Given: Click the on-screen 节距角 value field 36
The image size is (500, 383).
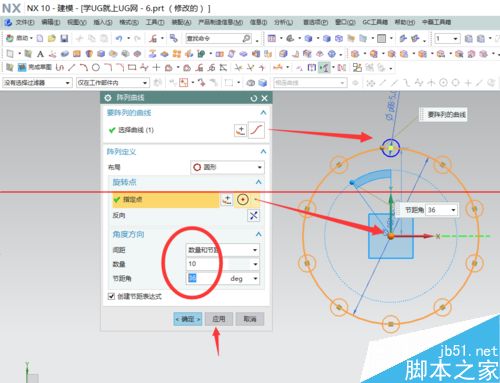Looking at the screenshot, I should coord(437,210).
